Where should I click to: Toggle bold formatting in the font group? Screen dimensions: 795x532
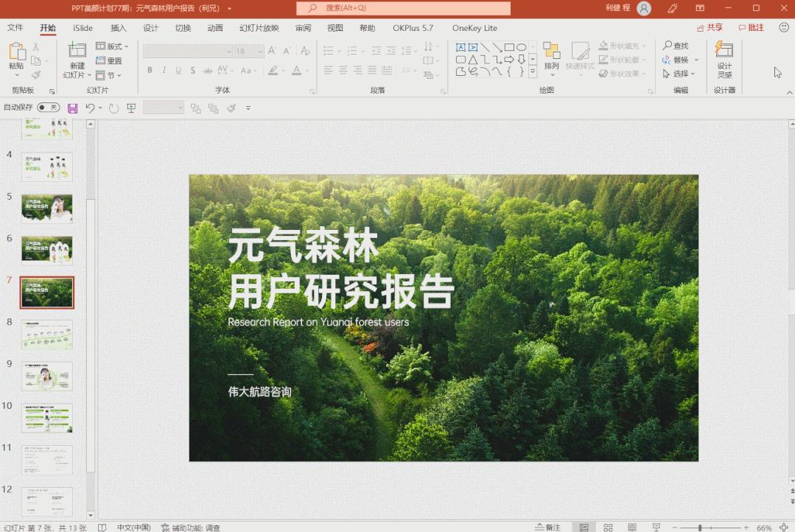(x=150, y=70)
